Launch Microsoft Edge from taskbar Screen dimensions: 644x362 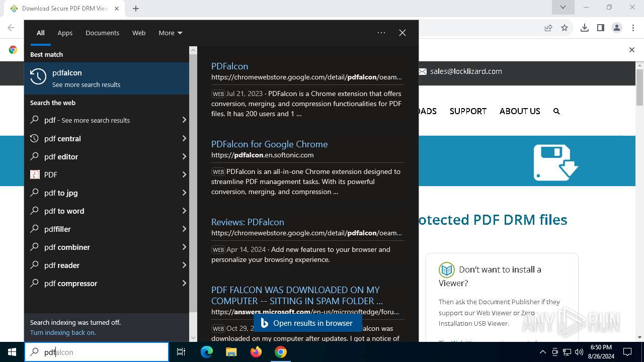[x=207, y=352]
